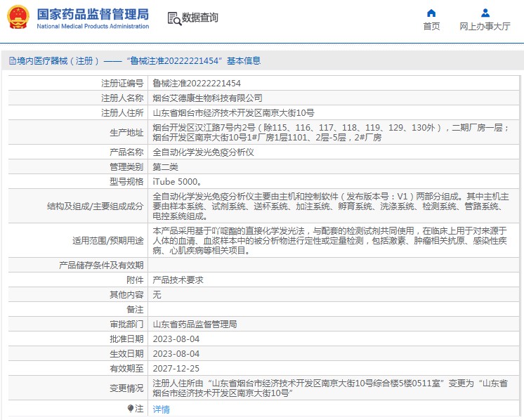This screenshot has width=524, height=420.
Task: Click the 管理类别 row label
Action: click(x=126, y=166)
